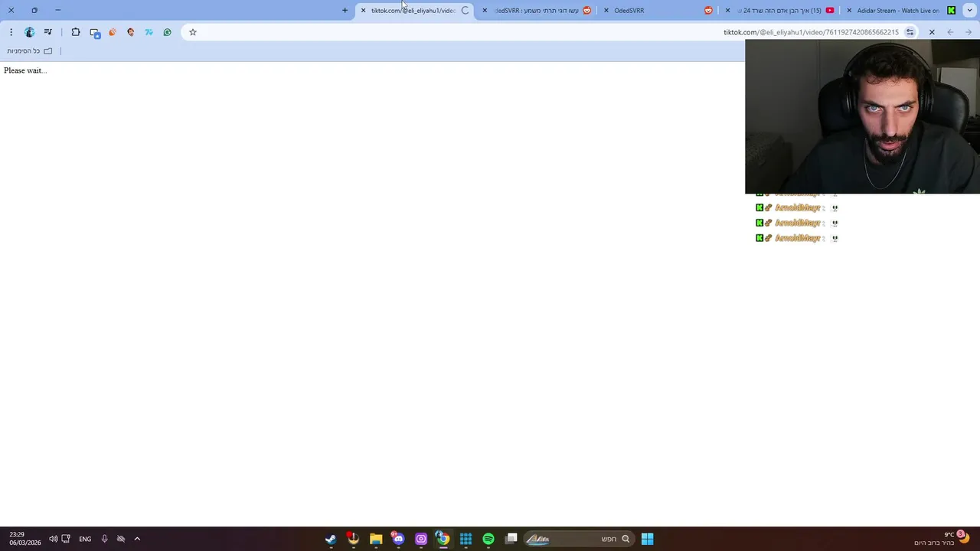Switch the ENG input language indicator
Screen dimensions: 980x551
coord(85,539)
